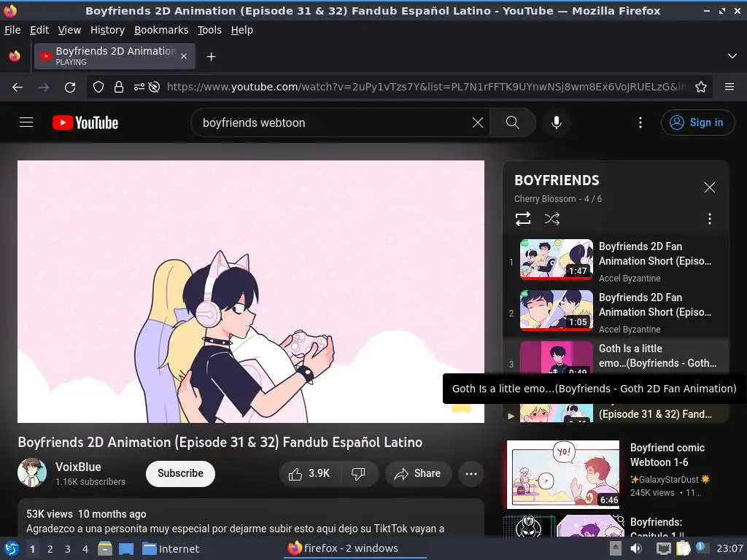Screen dimensions: 747x560
Task: Play playlist video 2 thumbnail 1:05
Action: point(557,310)
